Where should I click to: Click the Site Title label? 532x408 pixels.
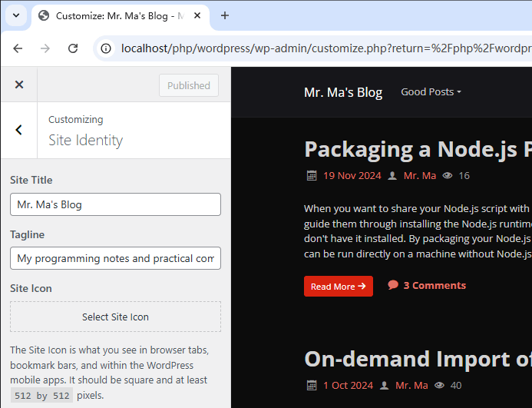(31, 180)
